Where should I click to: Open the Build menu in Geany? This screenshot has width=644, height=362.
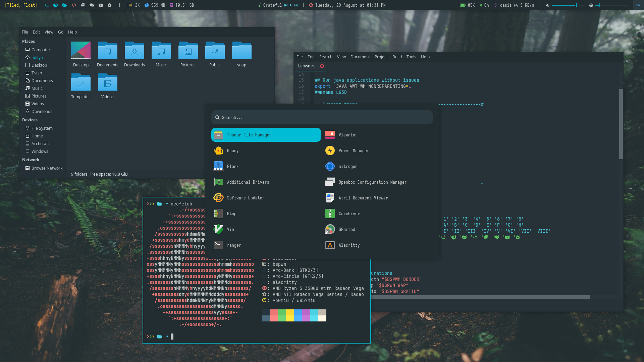397,57
